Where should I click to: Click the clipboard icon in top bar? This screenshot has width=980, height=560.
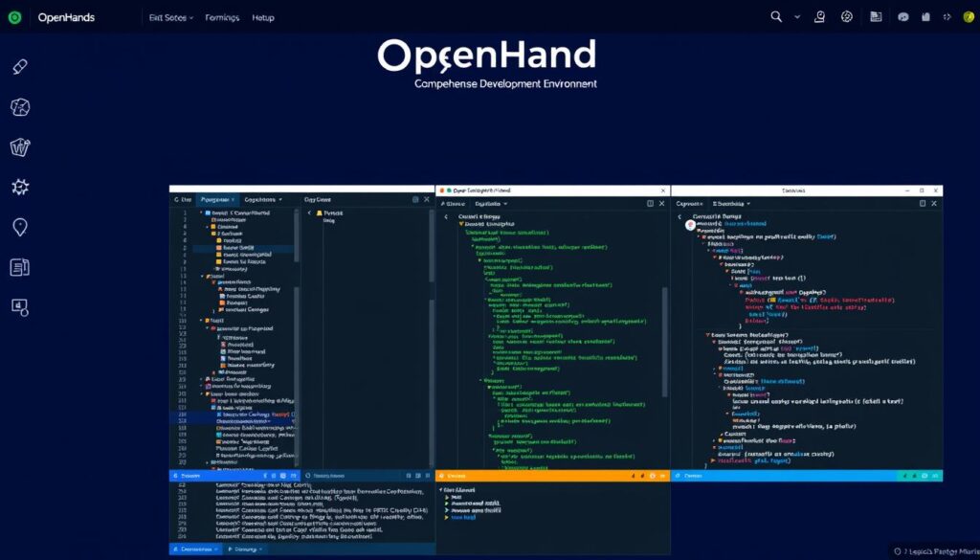tap(925, 17)
